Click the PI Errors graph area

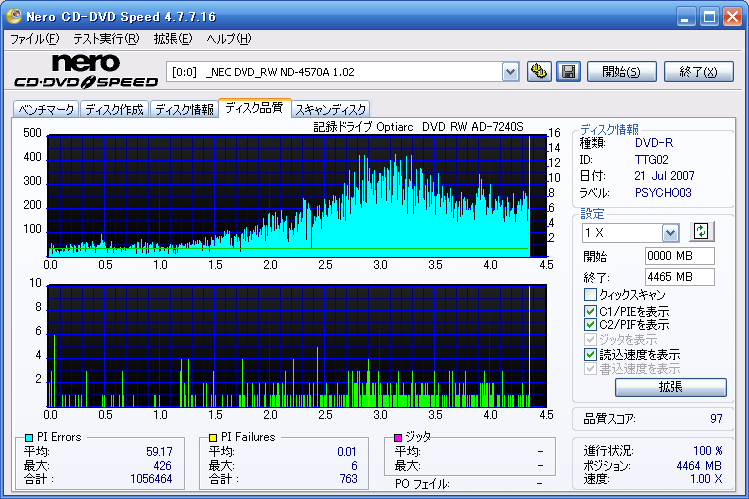(297, 196)
